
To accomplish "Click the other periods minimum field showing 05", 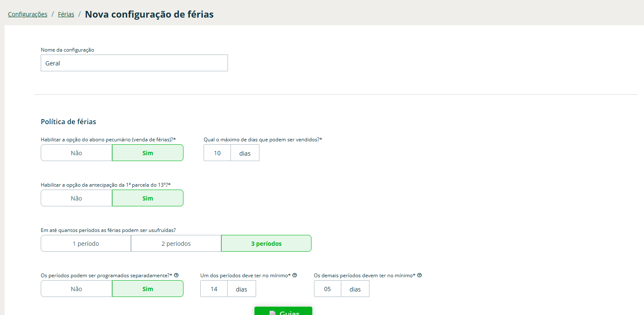I will click(327, 289).
